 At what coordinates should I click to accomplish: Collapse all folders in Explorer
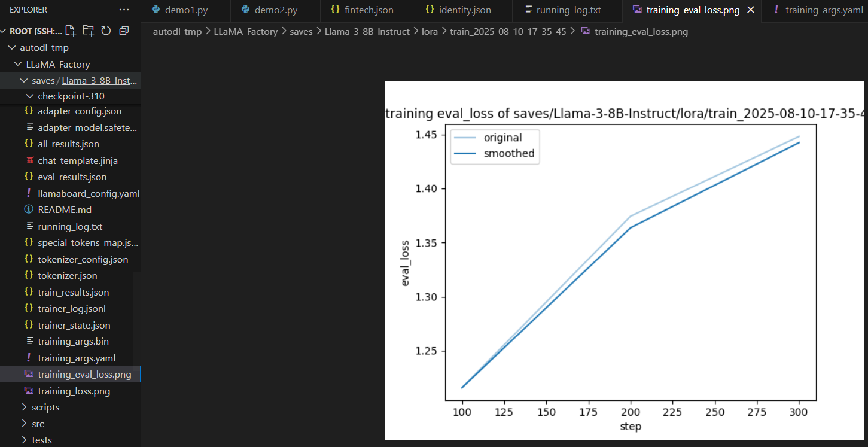click(x=124, y=31)
